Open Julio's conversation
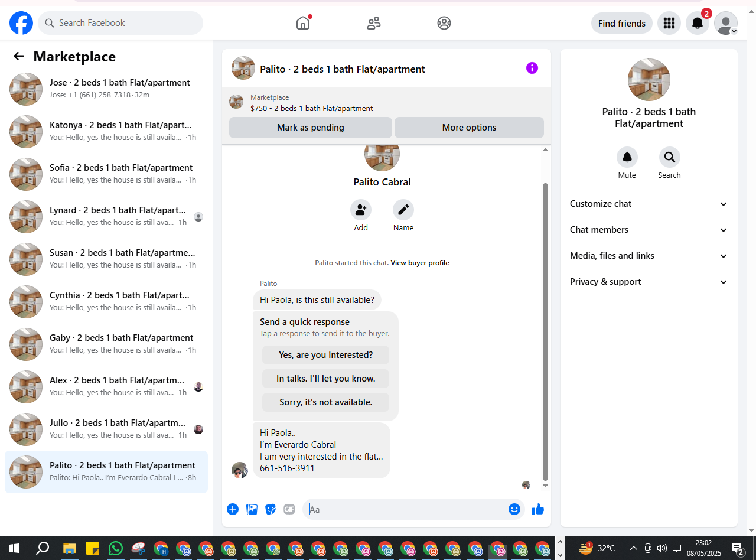The width and height of the screenshot is (756, 560). (106, 429)
